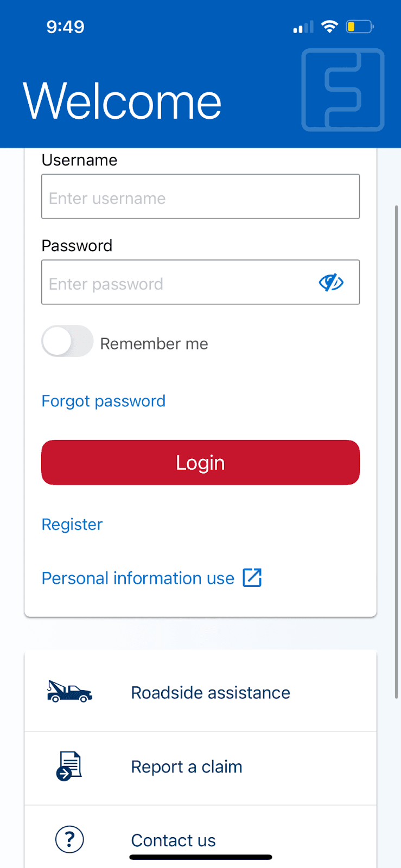401x868 pixels.
Task: Tap the question mark contact icon
Action: click(69, 839)
